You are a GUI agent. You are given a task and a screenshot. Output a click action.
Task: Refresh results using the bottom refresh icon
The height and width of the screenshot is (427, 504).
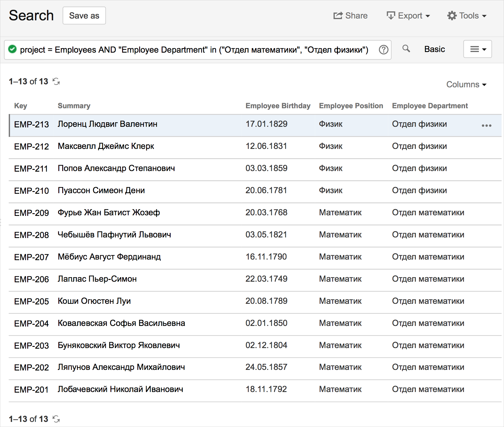click(x=56, y=419)
